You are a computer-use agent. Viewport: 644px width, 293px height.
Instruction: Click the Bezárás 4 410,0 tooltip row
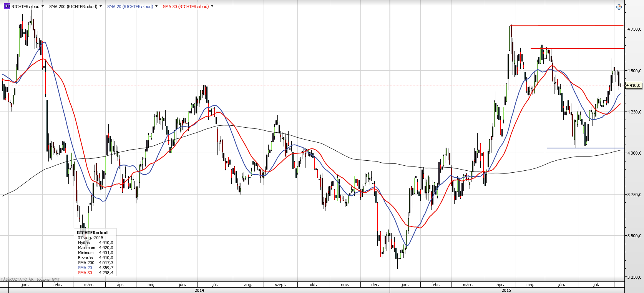click(x=95, y=258)
